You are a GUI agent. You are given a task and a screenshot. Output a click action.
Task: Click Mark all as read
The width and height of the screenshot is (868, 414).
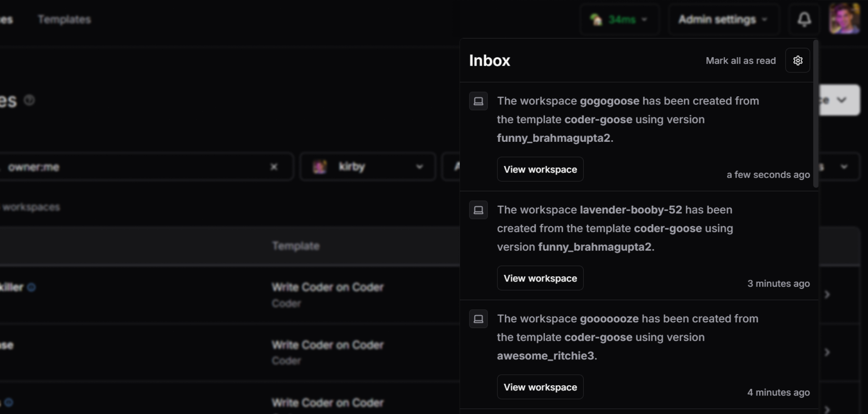[741, 61]
